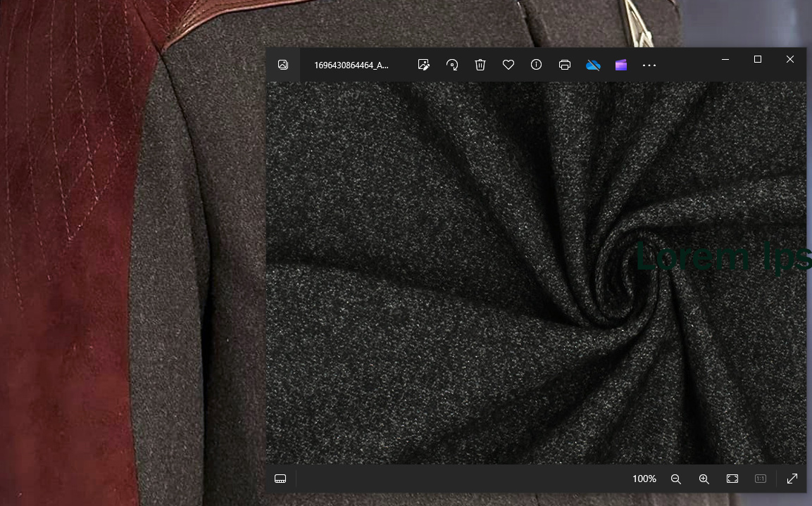This screenshot has height=506, width=812.
Task: Click the actual size 1:1 icon
Action: click(760, 479)
